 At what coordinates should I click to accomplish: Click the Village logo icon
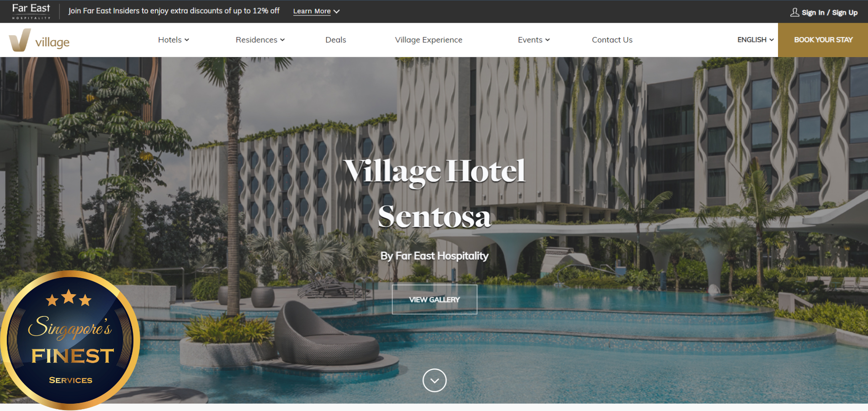coord(20,40)
